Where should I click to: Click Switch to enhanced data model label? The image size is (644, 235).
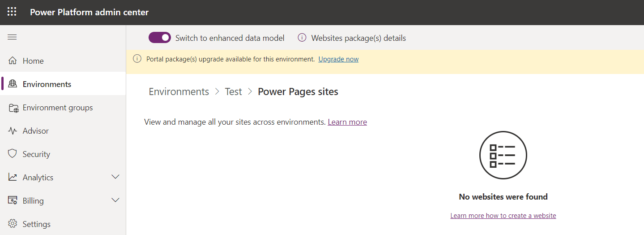tap(230, 38)
